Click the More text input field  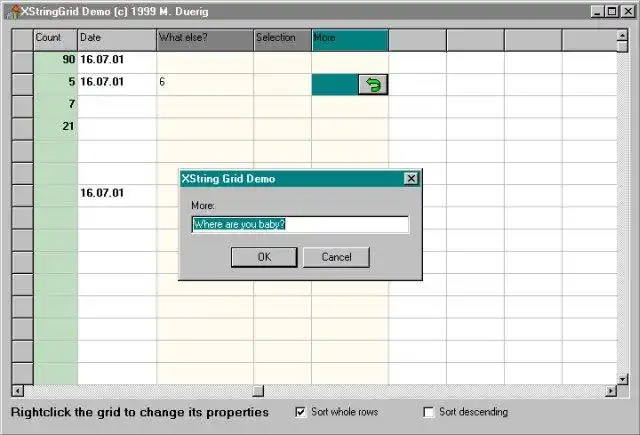pyautogui.click(x=300, y=224)
